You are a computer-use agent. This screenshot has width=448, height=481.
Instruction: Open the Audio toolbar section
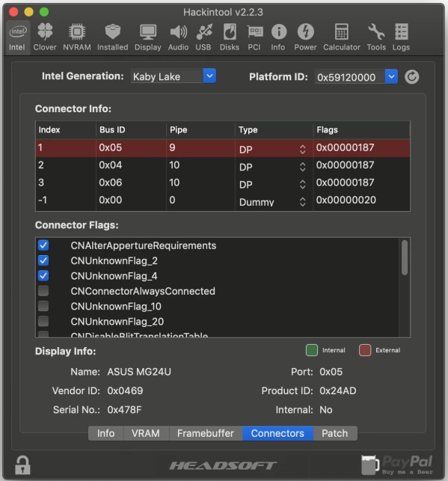click(178, 37)
